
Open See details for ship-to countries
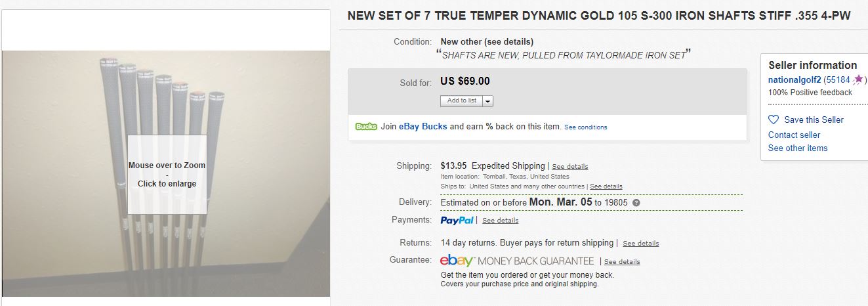(x=606, y=186)
